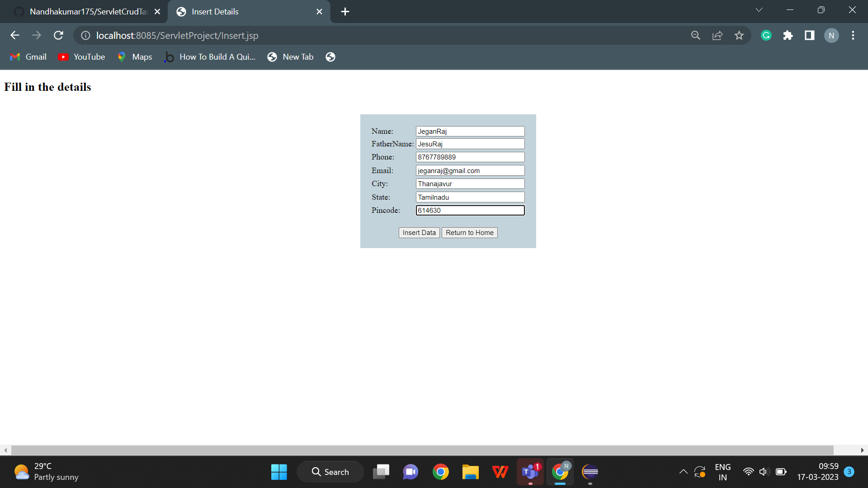
Task: Open the YouTube bookmark shortcut
Action: [81, 56]
